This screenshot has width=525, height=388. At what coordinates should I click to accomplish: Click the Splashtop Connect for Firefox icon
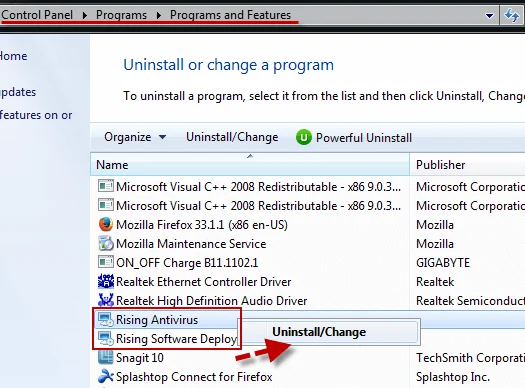click(x=105, y=376)
